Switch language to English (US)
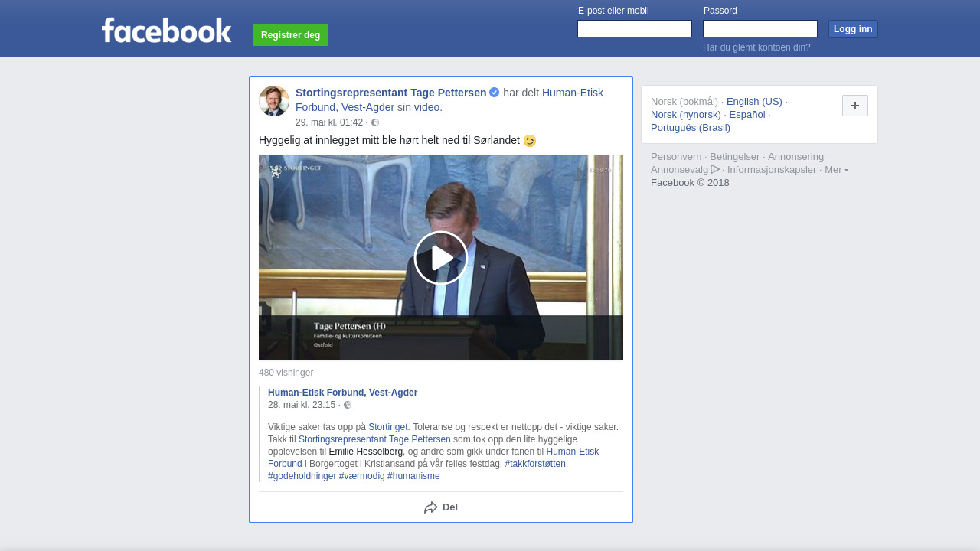This screenshot has height=551, width=980. pos(754,102)
